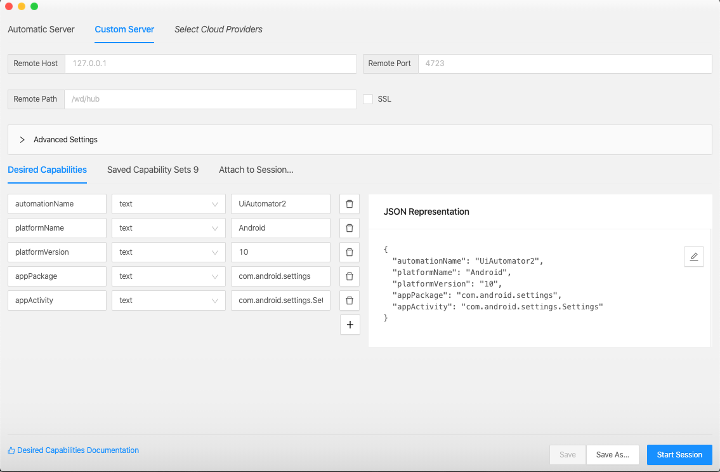Edit the com.android.settings value field
Viewport: 720px width, 472px height.
click(x=281, y=276)
